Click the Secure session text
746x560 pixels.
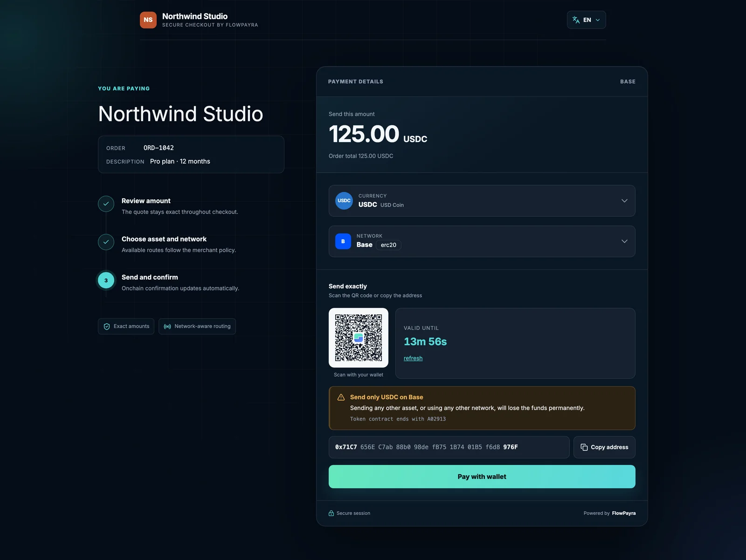[353, 513]
